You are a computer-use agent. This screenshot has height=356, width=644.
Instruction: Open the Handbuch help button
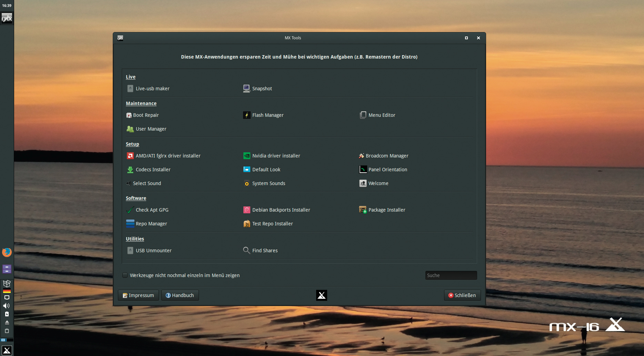(180, 295)
